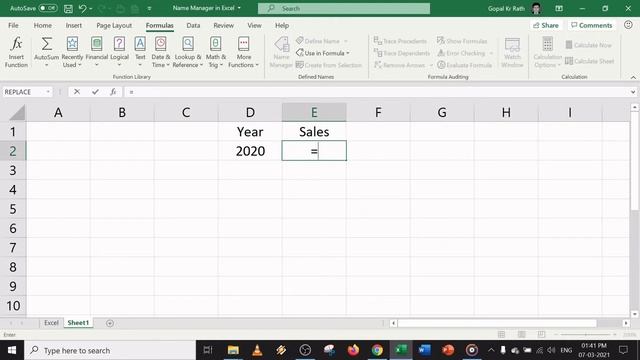640x360 pixels.
Task: Click the AutoSum sigma icon
Action: click(47, 44)
